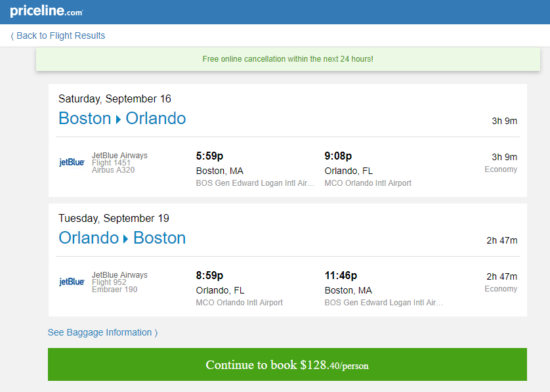Click the Saturday, September 16 date
This screenshot has height=392, width=550.
click(x=115, y=99)
